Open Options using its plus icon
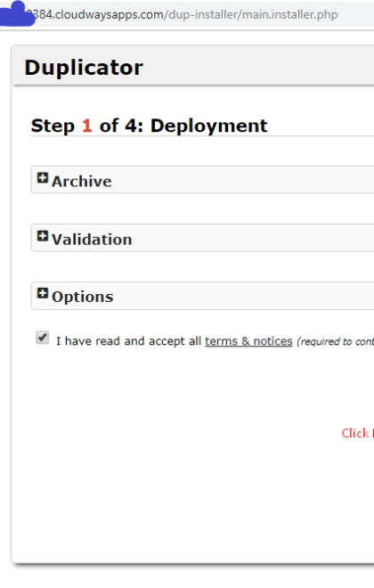Viewport: 374px width, 588px height. 43,293
